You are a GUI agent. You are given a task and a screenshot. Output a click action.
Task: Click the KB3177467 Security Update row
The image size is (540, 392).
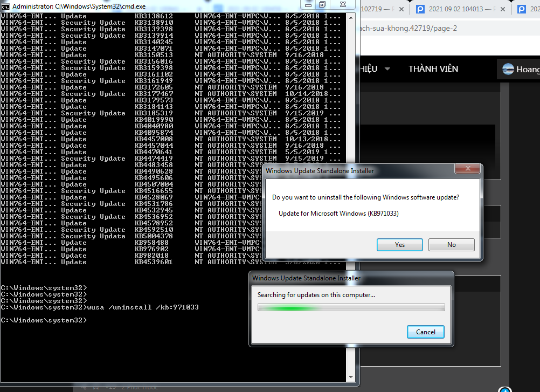[171, 94]
